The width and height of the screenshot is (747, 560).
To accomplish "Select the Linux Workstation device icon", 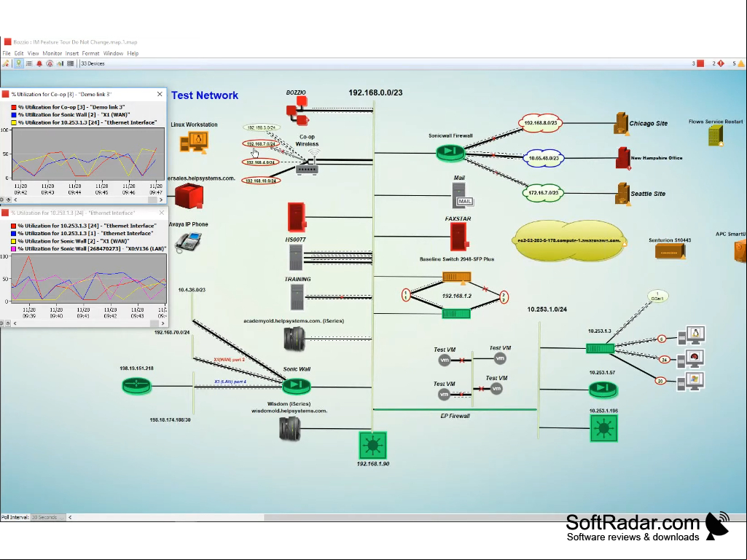I will click(193, 141).
